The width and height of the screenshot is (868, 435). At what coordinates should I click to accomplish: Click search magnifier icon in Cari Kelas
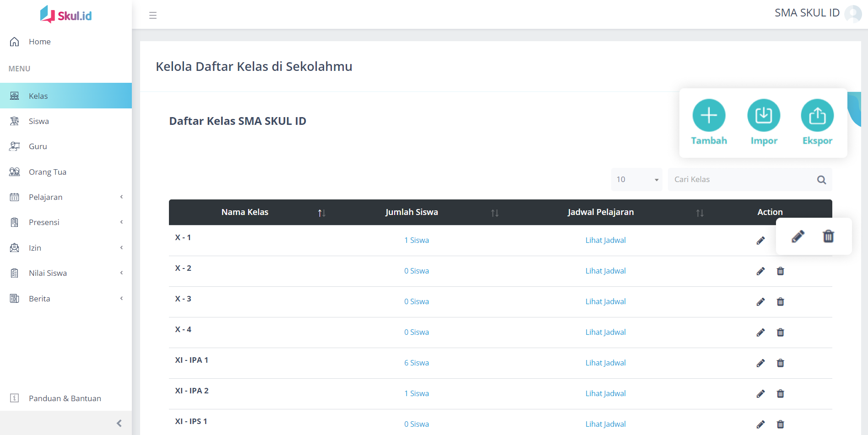(821, 180)
